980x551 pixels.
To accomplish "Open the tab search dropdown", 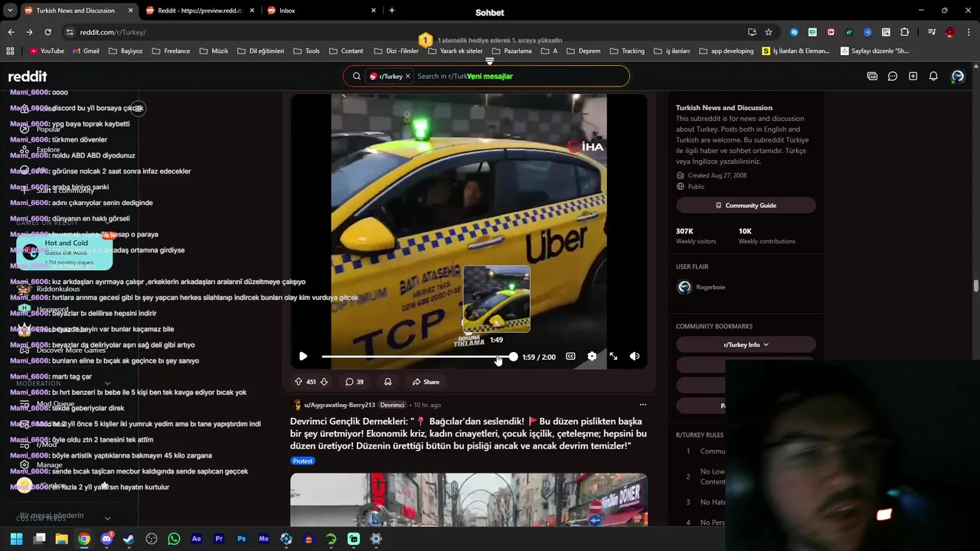I will (x=10, y=11).
